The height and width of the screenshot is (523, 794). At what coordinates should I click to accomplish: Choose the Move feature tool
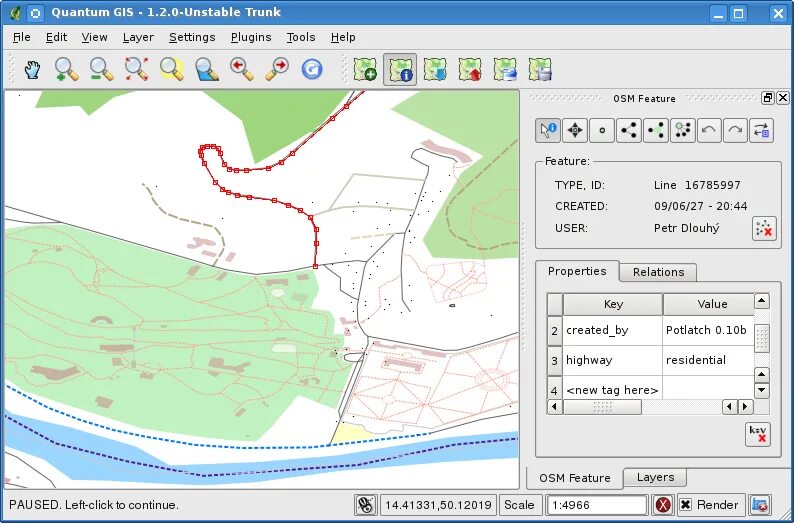(575, 130)
